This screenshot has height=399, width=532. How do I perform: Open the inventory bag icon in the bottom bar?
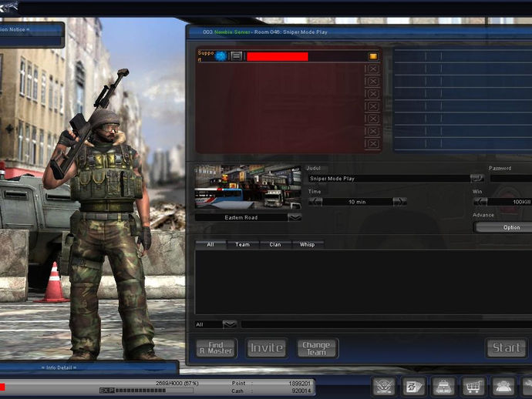(443, 386)
